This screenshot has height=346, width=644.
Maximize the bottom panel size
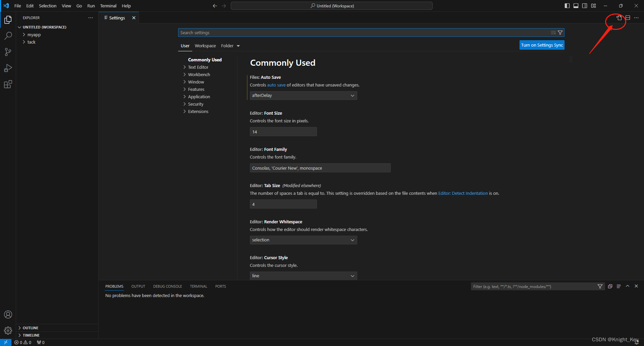[628, 286]
